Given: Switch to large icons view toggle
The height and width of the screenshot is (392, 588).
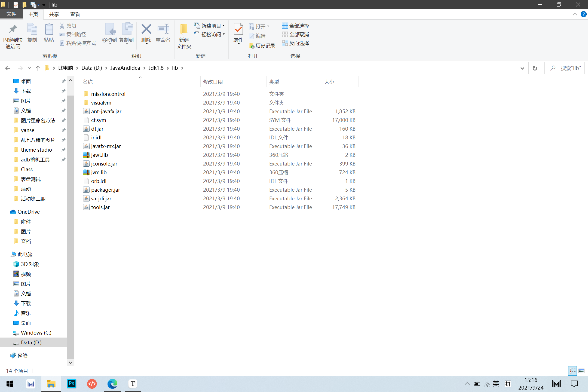Looking at the screenshot, I should pos(581,371).
